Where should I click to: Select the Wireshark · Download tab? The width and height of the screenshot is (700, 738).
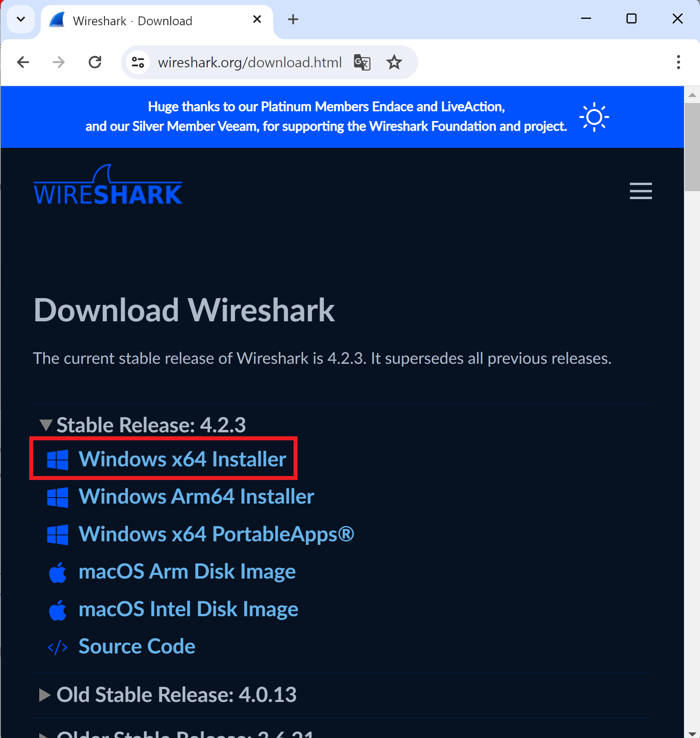click(x=132, y=21)
